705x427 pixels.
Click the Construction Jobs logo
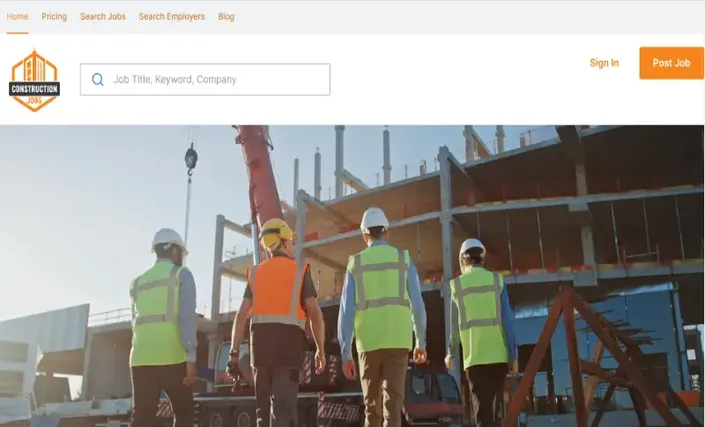point(34,81)
